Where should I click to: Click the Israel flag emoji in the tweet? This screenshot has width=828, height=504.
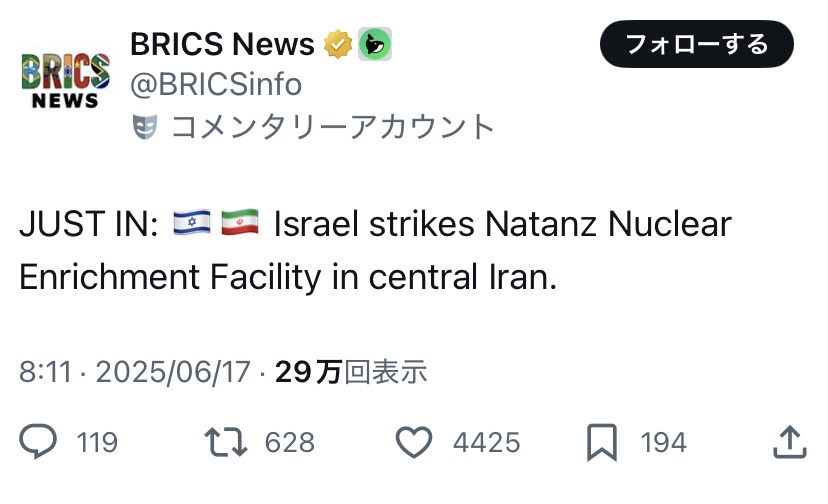[x=192, y=223]
